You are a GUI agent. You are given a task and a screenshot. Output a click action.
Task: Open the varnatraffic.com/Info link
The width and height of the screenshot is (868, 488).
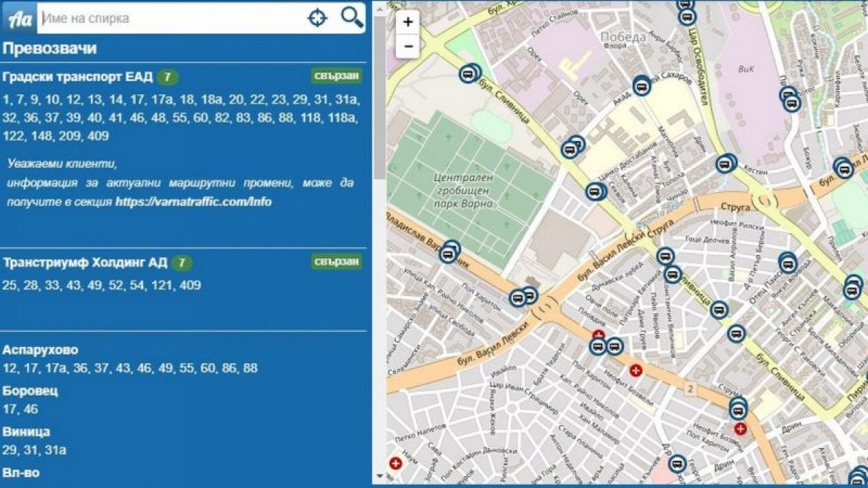193,201
